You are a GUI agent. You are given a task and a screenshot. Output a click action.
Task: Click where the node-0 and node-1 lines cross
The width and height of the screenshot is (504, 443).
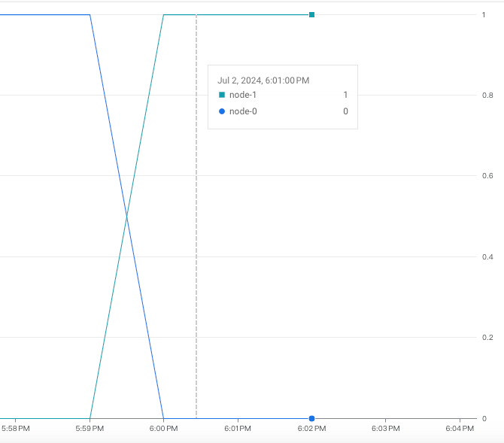(x=126, y=217)
